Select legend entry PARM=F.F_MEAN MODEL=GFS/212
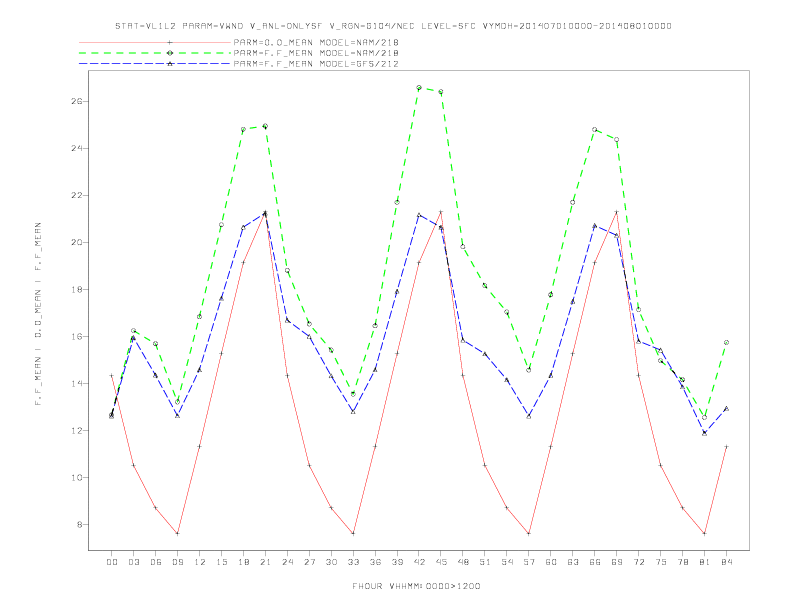792x612 pixels. (316, 64)
